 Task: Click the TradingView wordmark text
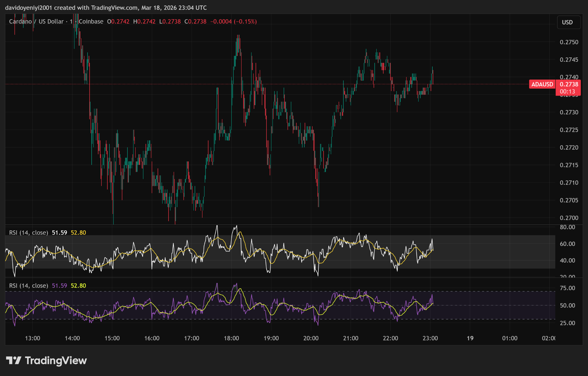56,360
